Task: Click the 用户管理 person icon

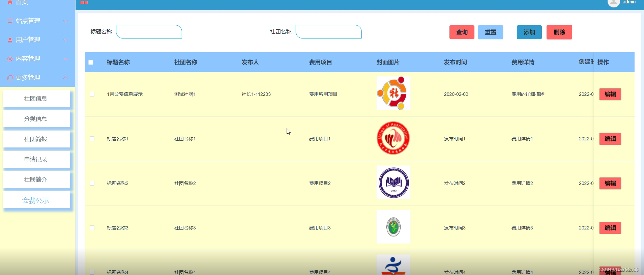Action: click(10, 40)
